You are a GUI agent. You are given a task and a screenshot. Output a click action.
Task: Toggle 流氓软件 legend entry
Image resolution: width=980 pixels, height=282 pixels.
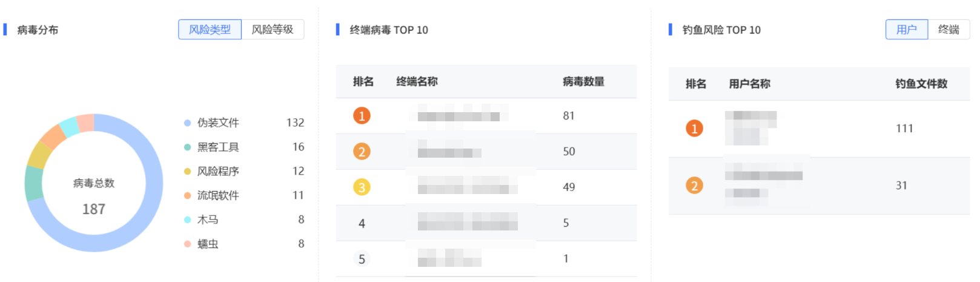211,195
